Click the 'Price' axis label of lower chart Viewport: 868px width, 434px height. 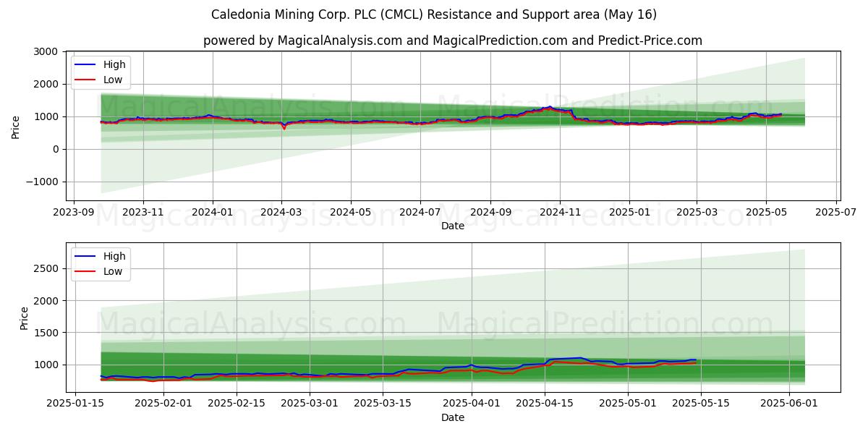tap(25, 318)
